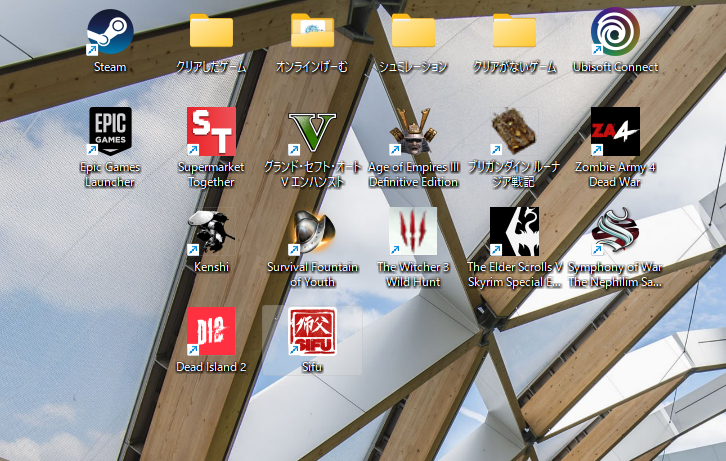This screenshot has width=726, height=461.
Task: Click the "The Elder Scrolls V Skyrim Special E..." label
Action: click(x=514, y=274)
